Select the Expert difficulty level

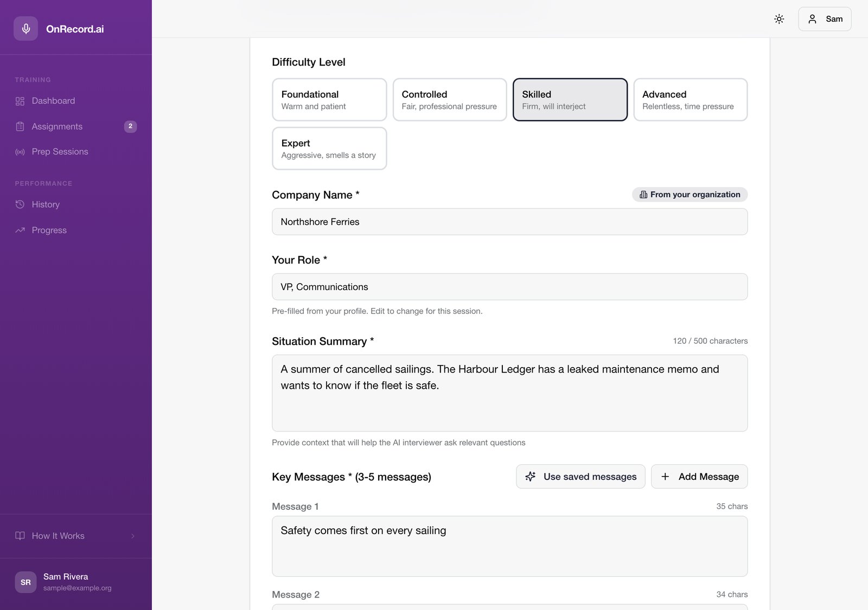point(329,149)
